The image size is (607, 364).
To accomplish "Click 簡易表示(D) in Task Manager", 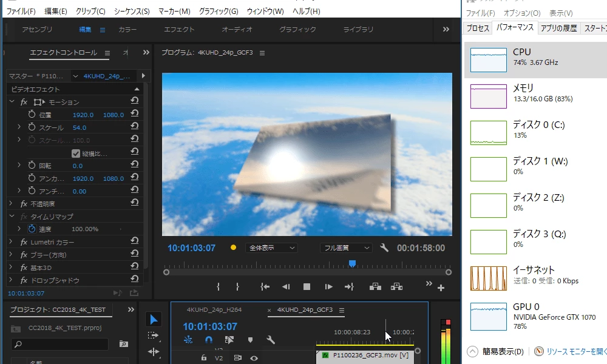I will pos(495,351).
